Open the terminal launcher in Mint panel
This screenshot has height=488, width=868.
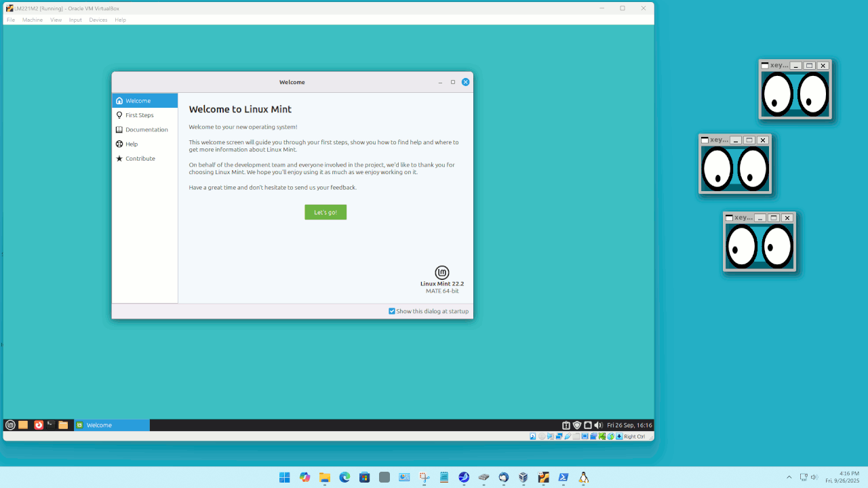[x=50, y=425]
